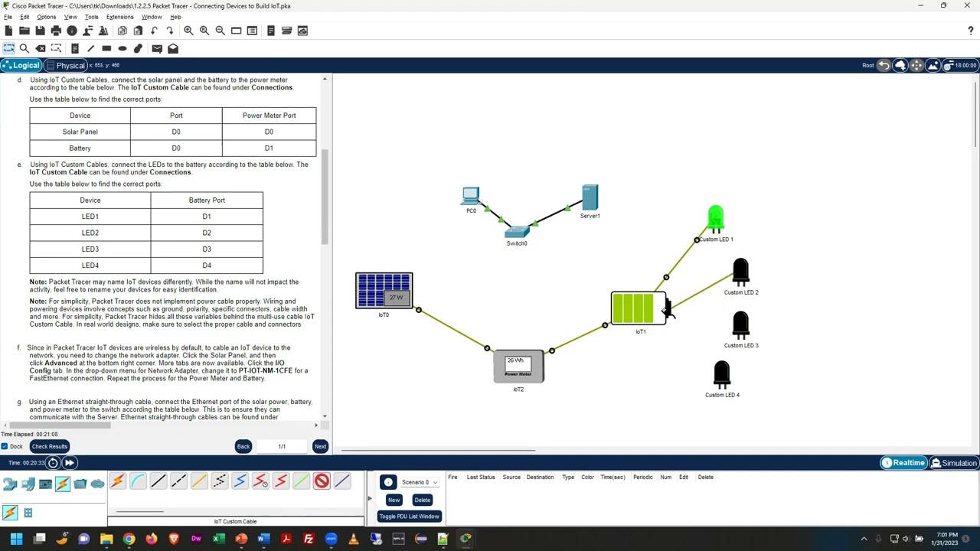Image resolution: width=980 pixels, height=551 pixels.
Task: Open the Extensions menu
Action: 119,17
